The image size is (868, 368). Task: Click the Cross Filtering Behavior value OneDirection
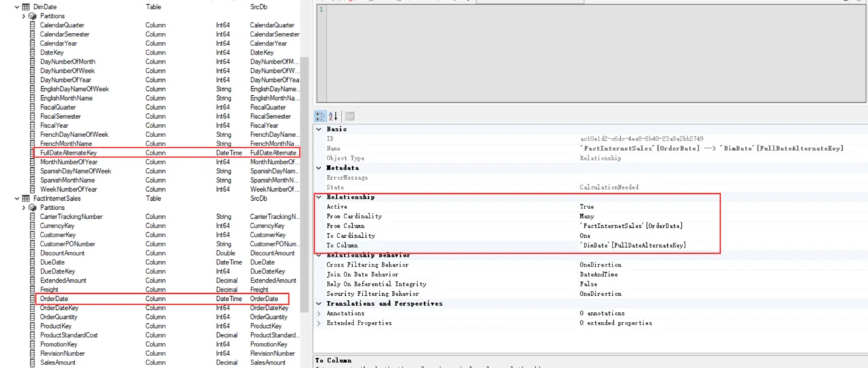[x=600, y=264]
